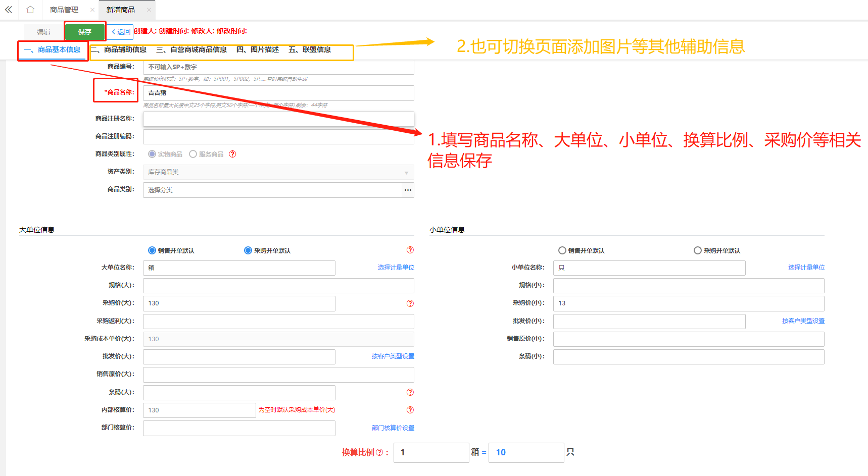Switch to 四、图片描述 tab
This screenshot has height=476, width=868.
[x=258, y=49]
